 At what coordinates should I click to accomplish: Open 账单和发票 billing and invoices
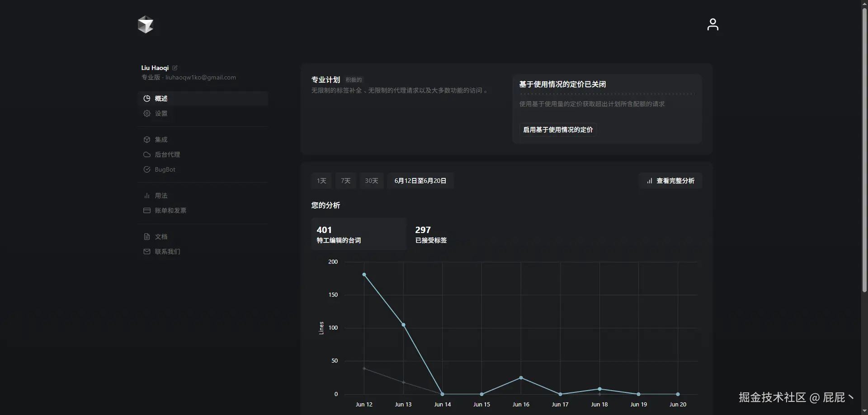pyautogui.click(x=170, y=210)
